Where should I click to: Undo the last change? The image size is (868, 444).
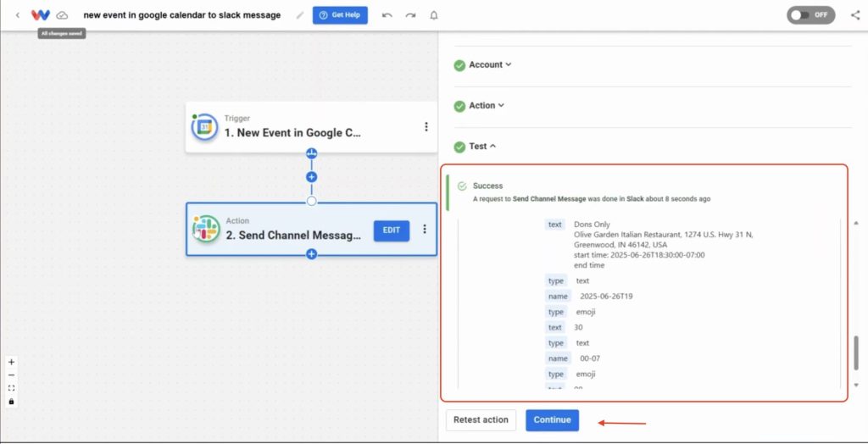[x=387, y=15]
